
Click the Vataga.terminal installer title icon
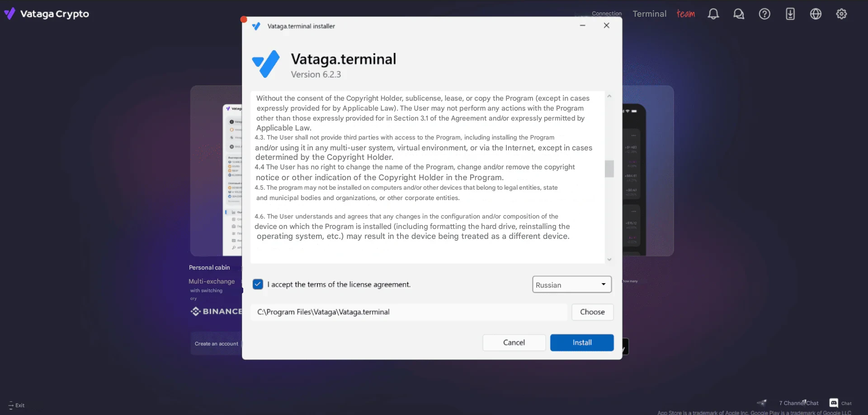coord(256,26)
